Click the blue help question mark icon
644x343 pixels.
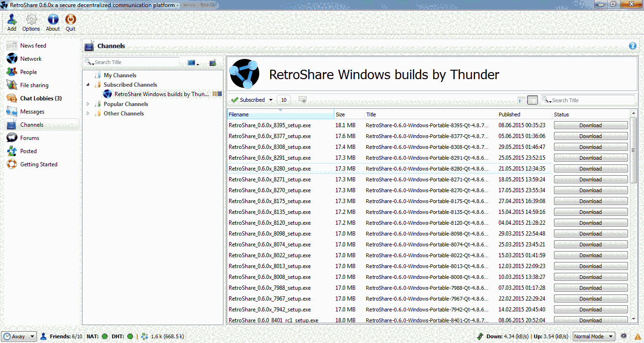point(633,46)
